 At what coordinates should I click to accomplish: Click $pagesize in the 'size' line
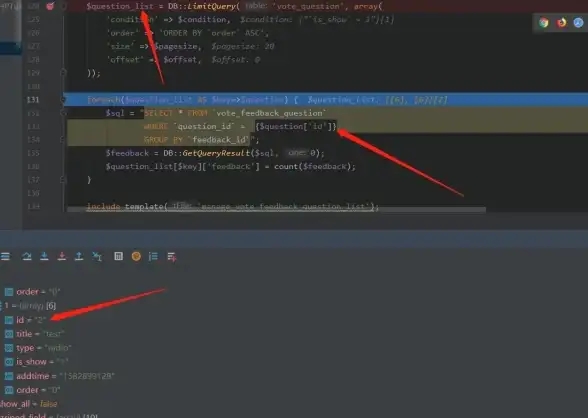(176, 46)
